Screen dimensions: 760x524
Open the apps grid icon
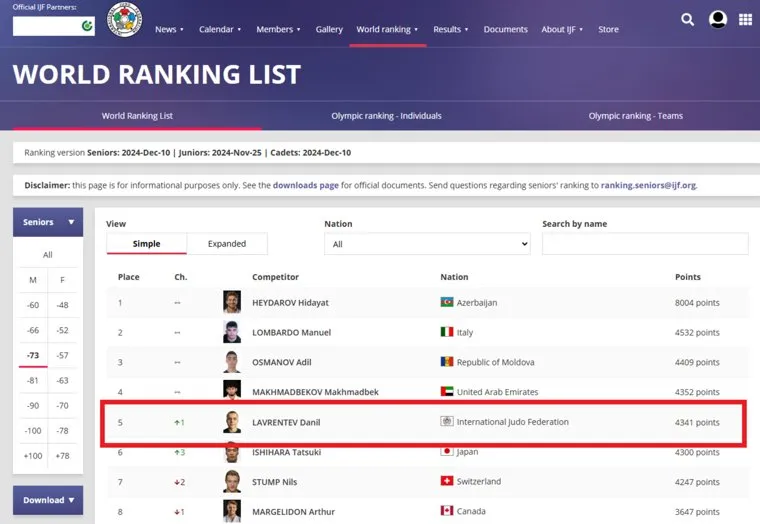coord(745,19)
